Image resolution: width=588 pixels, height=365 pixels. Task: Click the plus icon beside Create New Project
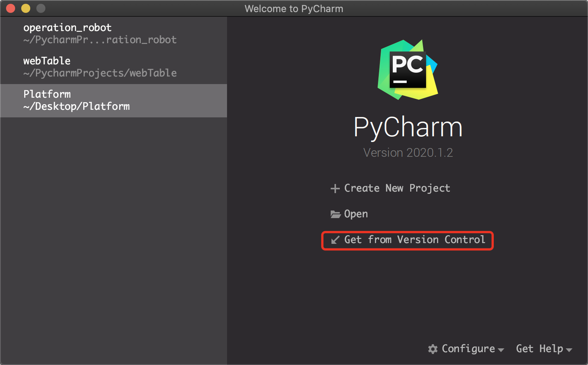[x=335, y=188]
